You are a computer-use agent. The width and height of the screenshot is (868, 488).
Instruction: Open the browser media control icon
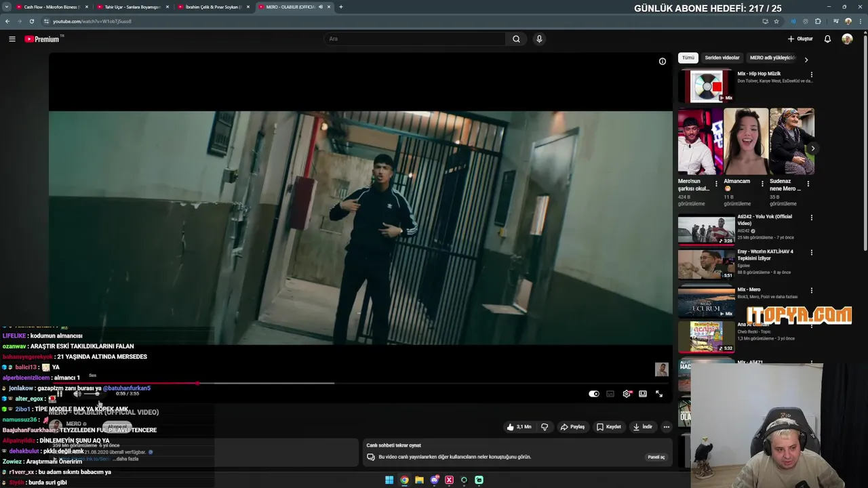[x=835, y=21]
